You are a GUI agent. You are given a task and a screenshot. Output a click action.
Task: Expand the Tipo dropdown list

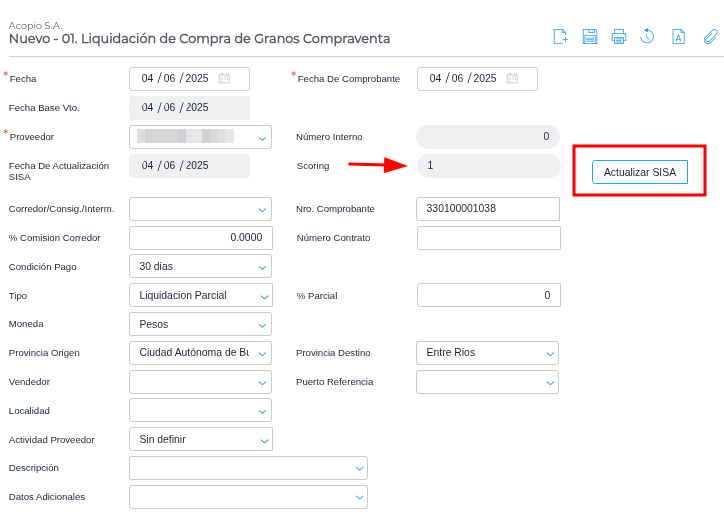tap(262, 296)
